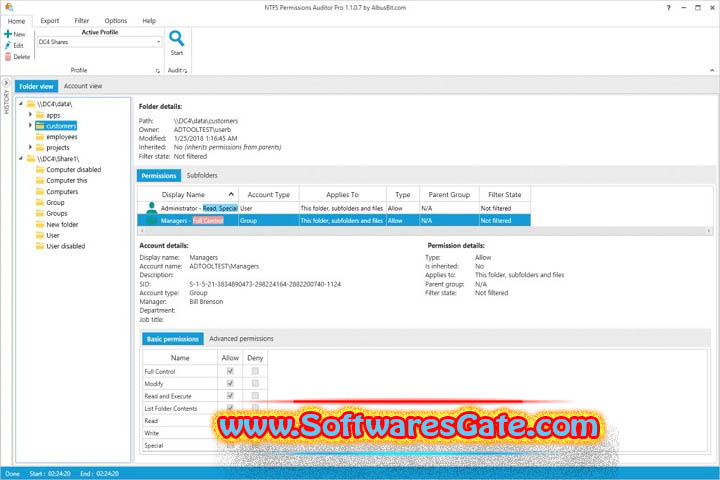Click the \\DC4\Share1\ folder icon

click(x=31, y=158)
